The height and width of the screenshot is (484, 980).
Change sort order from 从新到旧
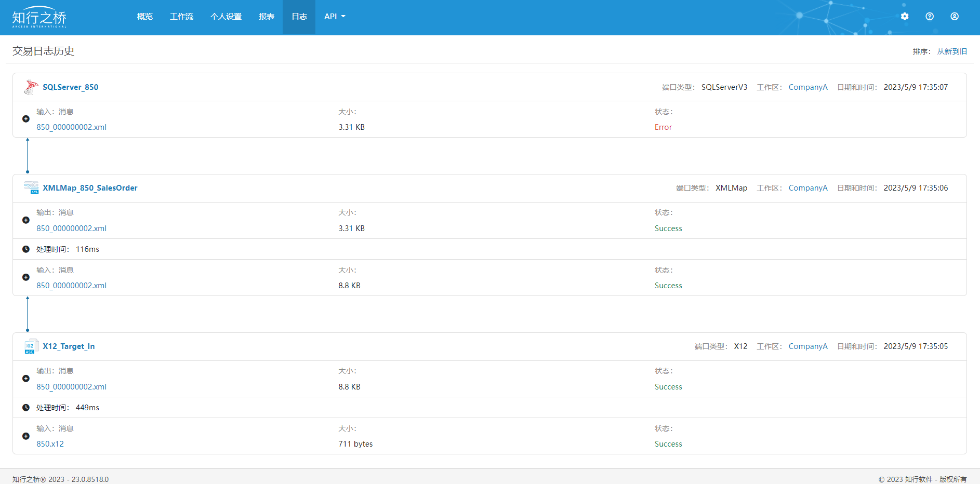pyautogui.click(x=951, y=51)
